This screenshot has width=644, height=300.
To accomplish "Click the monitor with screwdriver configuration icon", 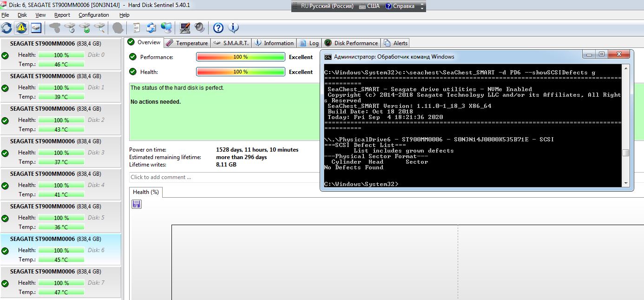I will pos(185,28).
